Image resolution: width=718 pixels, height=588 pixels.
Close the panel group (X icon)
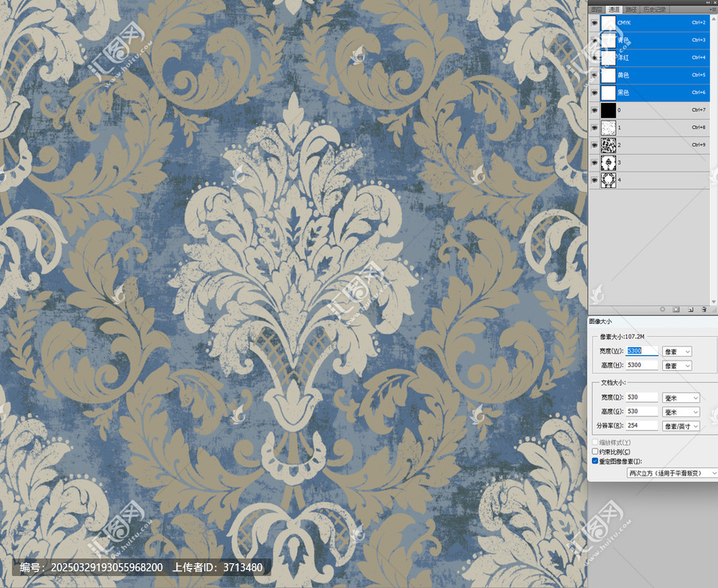[714, 2]
